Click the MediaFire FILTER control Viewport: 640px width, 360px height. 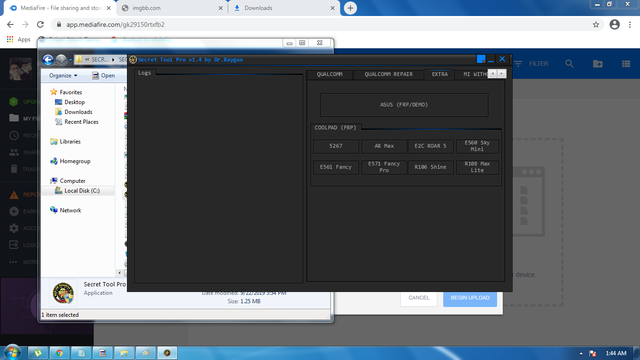531,64
